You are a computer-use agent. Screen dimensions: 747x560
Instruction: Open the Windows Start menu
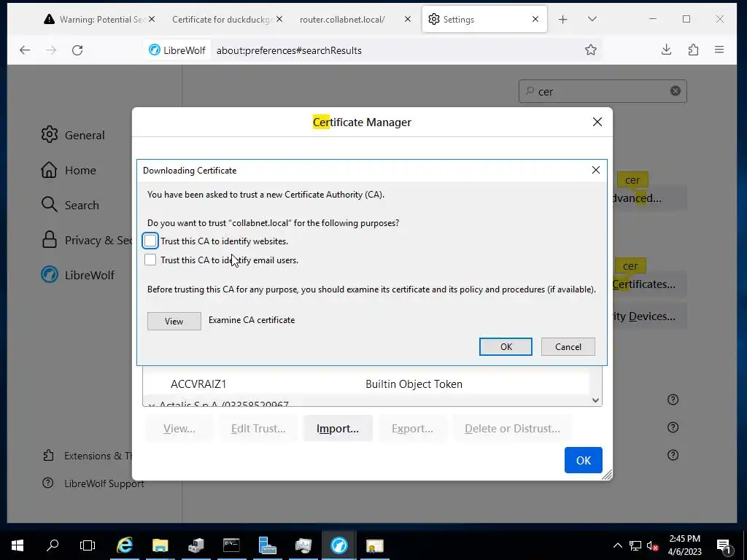point(18,545)
